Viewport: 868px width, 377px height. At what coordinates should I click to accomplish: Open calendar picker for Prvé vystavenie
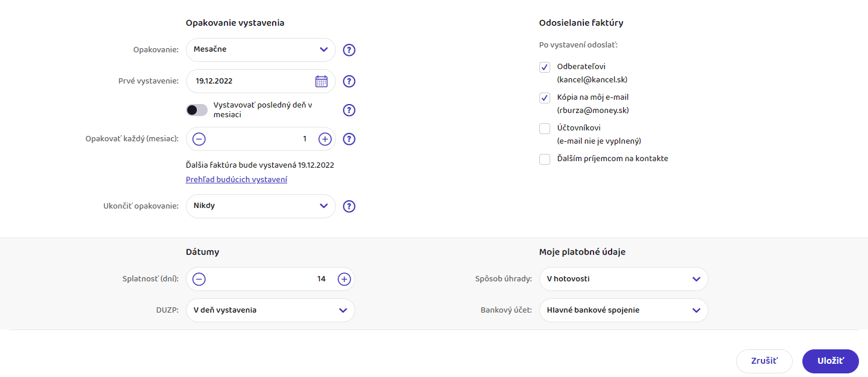[x=321, y=81]
